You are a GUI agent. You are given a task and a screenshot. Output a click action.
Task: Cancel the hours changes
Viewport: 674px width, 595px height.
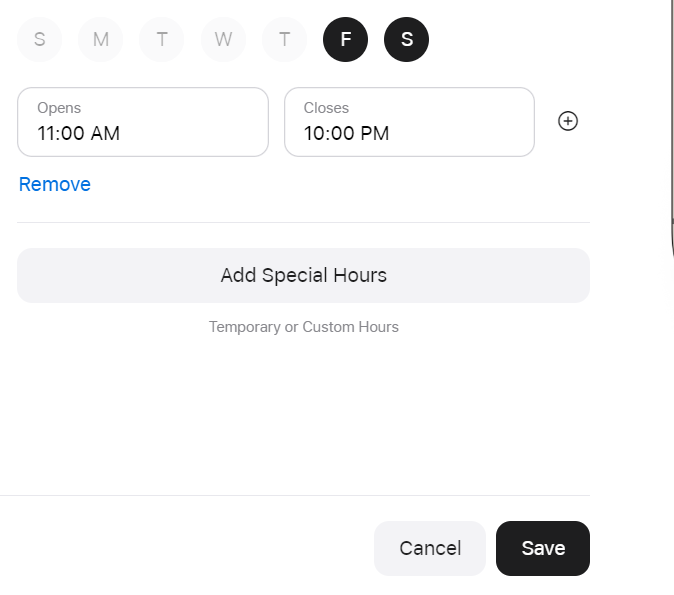coord(430,549)
